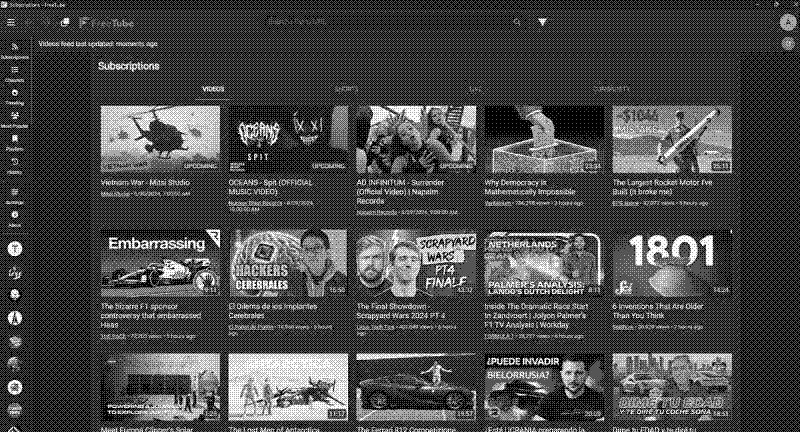This screenshot has height=432, width=800.
Task: Open the AD INFINITUM Surrender thumbnail
Action: click(416, 139)
